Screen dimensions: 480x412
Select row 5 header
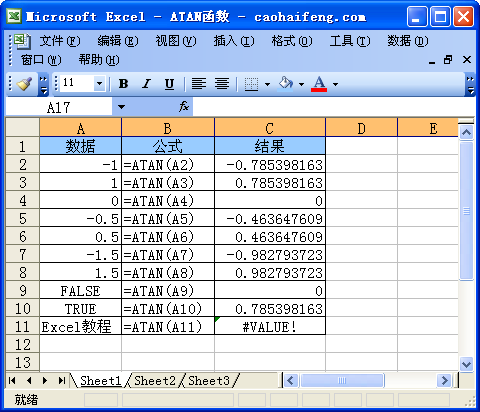pos(23,219)
